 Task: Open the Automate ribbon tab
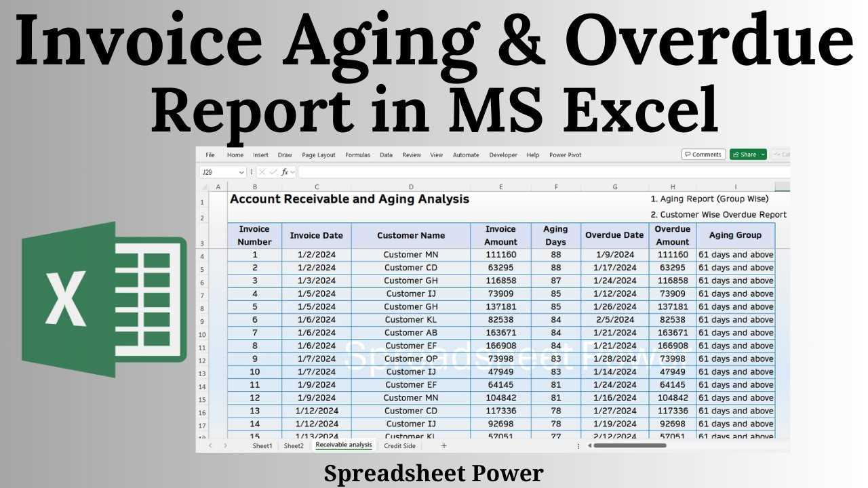(x=466, y=155)
